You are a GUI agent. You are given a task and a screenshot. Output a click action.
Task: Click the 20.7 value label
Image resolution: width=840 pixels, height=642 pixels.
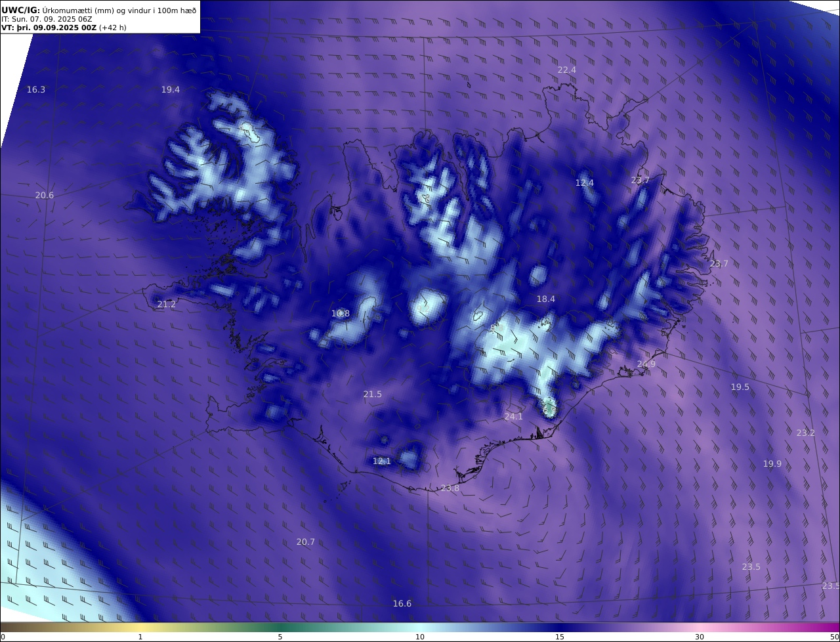click(x=306, y=542)
